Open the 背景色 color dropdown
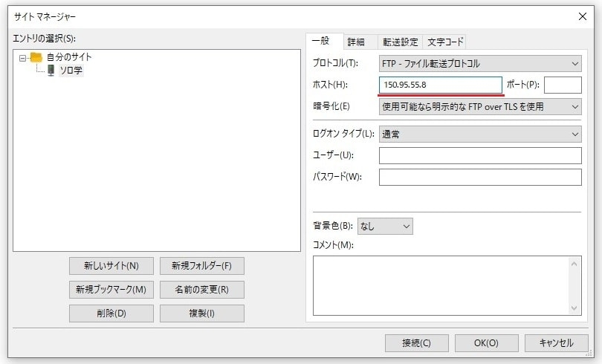The height and width of the screenshot is (364, 602). point(385,225)
